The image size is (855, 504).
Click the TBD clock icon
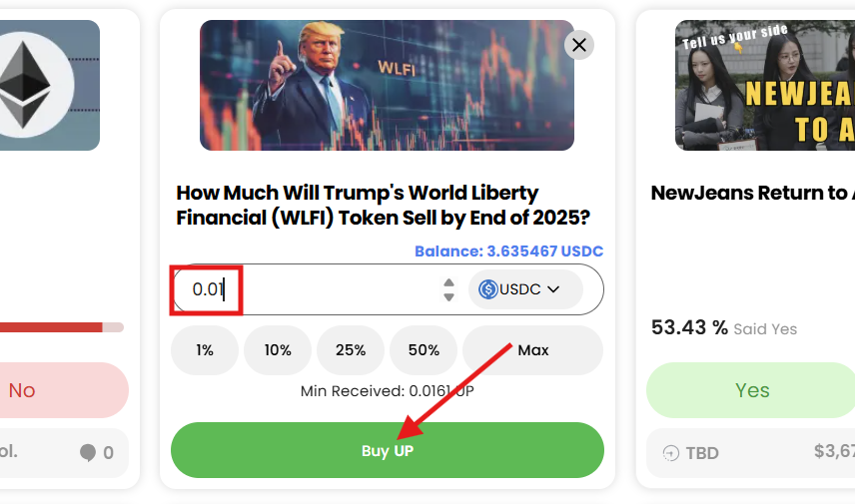click(671, 453)
